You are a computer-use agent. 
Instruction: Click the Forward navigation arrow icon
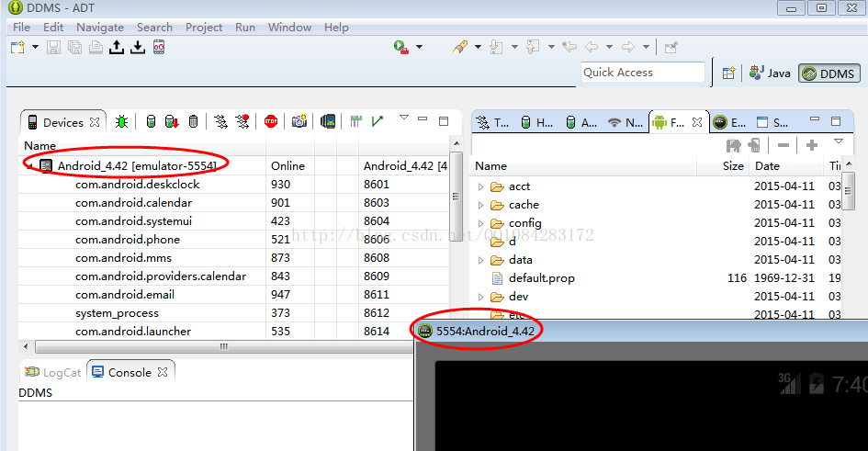tap(627, 47)
